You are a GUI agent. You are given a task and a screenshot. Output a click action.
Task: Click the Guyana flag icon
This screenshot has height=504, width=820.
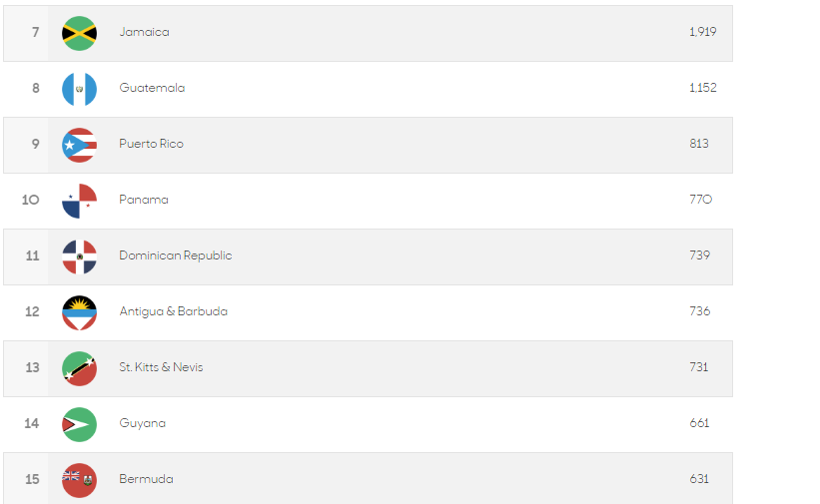pos(80,424)
